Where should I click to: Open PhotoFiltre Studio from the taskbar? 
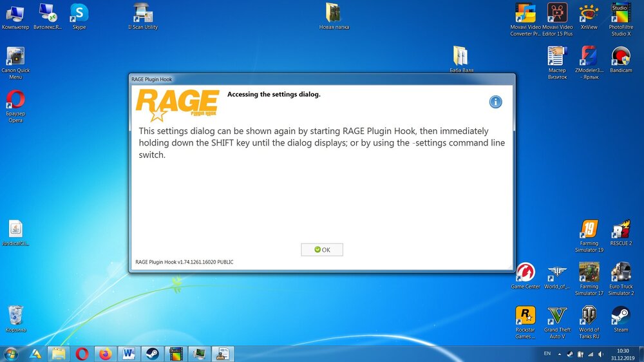pos(176,354)
